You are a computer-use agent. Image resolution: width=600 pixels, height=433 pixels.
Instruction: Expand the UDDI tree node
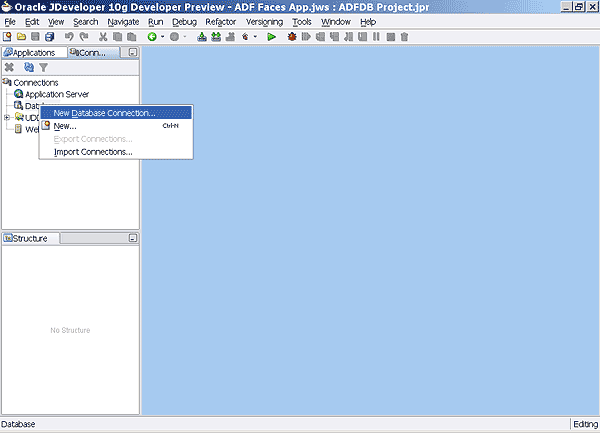tap(7, 117)
